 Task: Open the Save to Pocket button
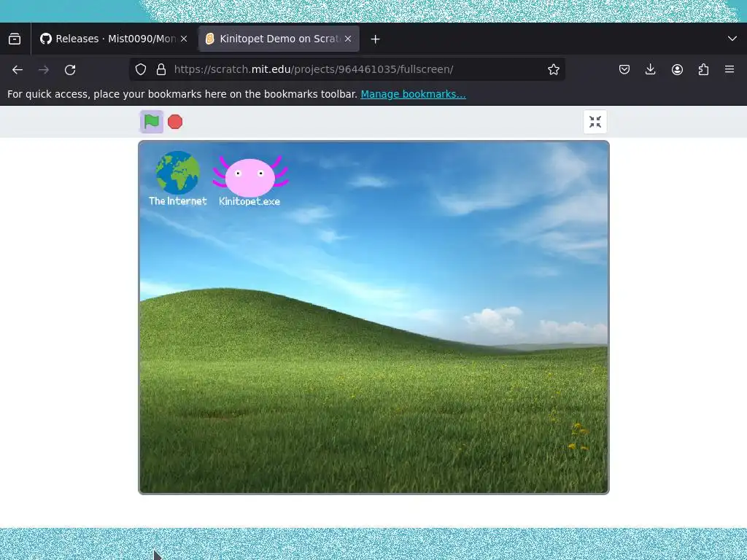[x=624, y=69]
